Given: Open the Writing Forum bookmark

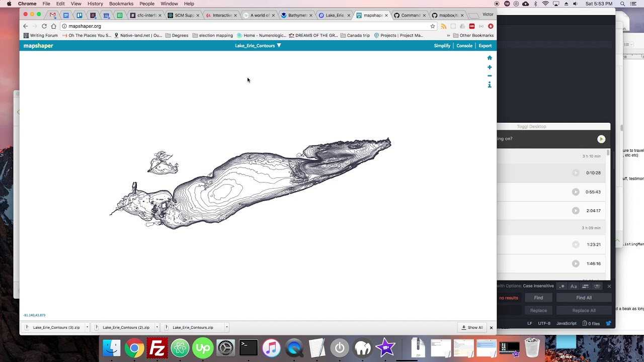Looking at the screenshot, I should [41, 36].
